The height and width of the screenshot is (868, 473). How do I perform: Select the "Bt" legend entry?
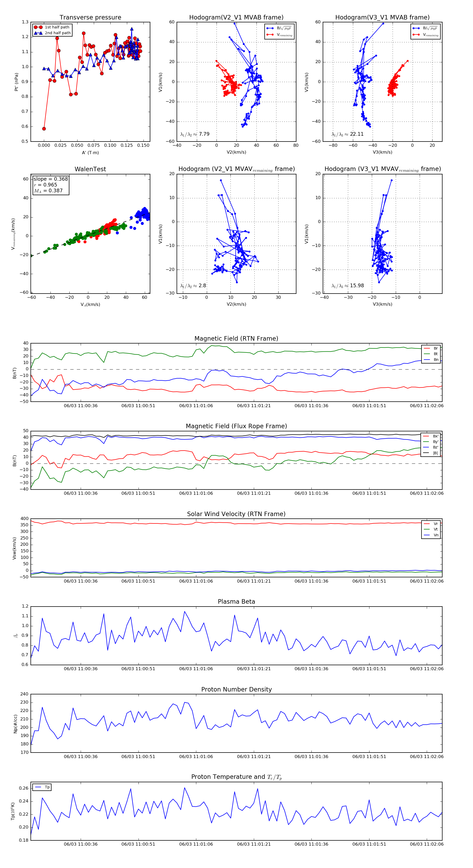tap(431, 354)
